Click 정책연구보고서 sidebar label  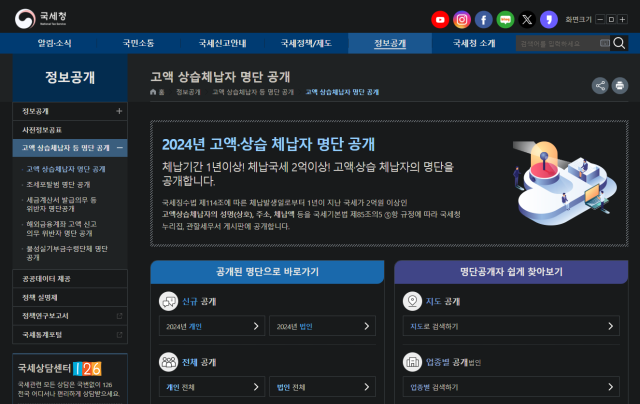click(x=45, y=316)
